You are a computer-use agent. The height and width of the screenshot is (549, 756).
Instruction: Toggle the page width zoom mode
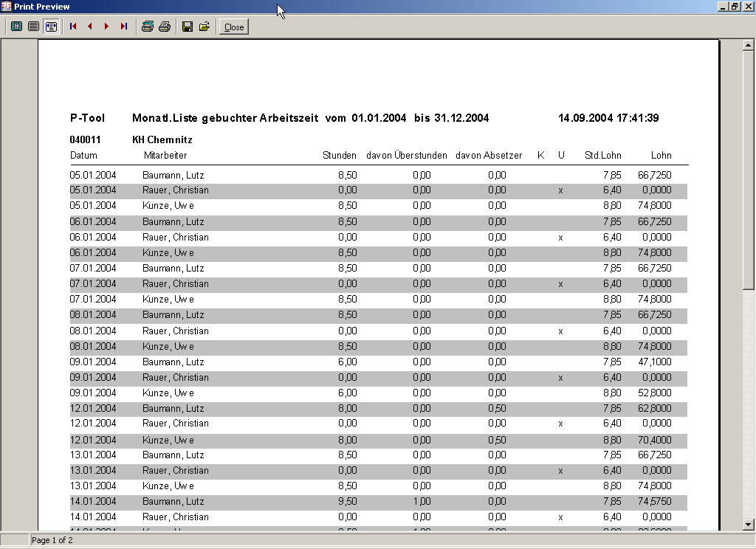[x=51, y=27]
